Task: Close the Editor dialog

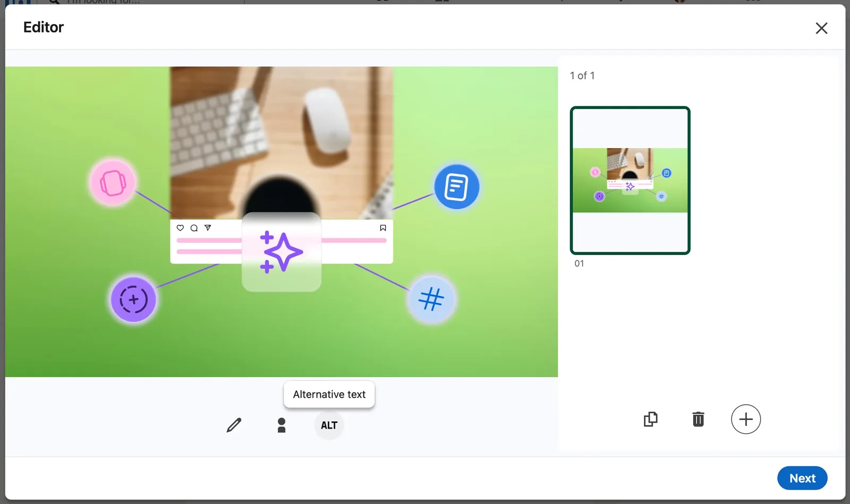Action: [x=821, y=28]
